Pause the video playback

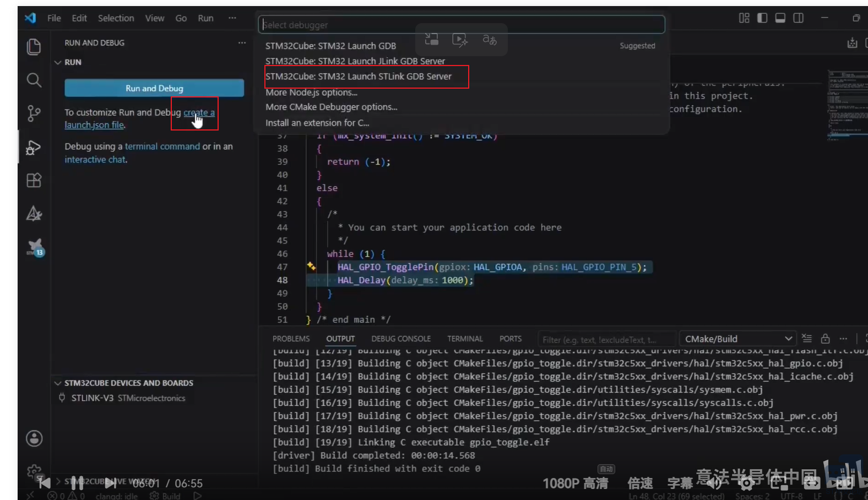[x=77, y=483]
